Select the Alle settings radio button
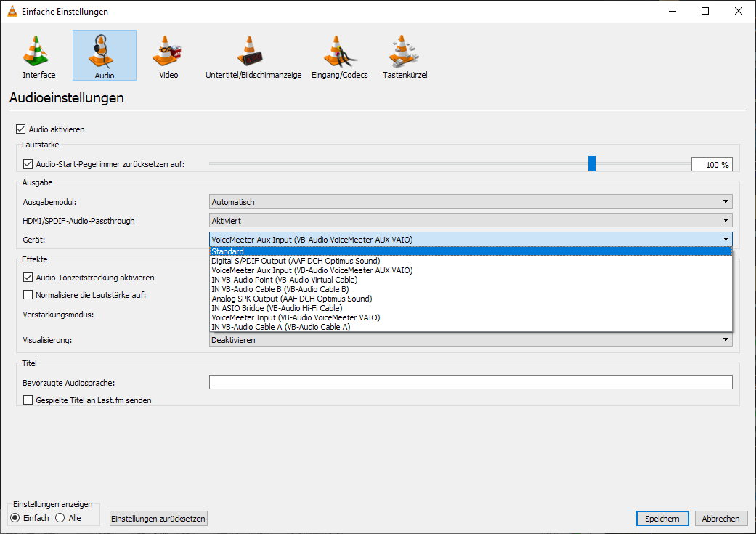Screen dimensions: 756x534 pyautogui.click(x=60, y=517)
